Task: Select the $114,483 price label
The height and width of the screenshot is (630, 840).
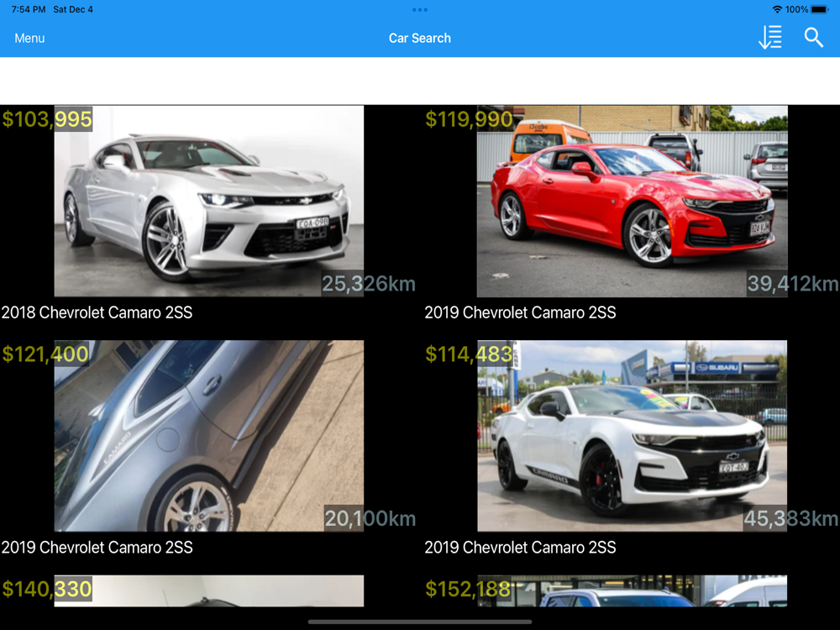Action: click(x=469, y=354)
